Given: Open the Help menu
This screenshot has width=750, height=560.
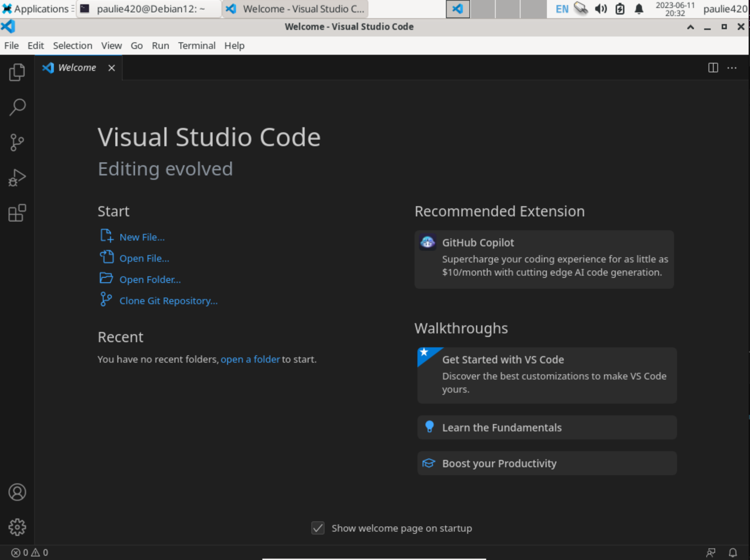Looking at the screenshot, I should coord(234,45).
